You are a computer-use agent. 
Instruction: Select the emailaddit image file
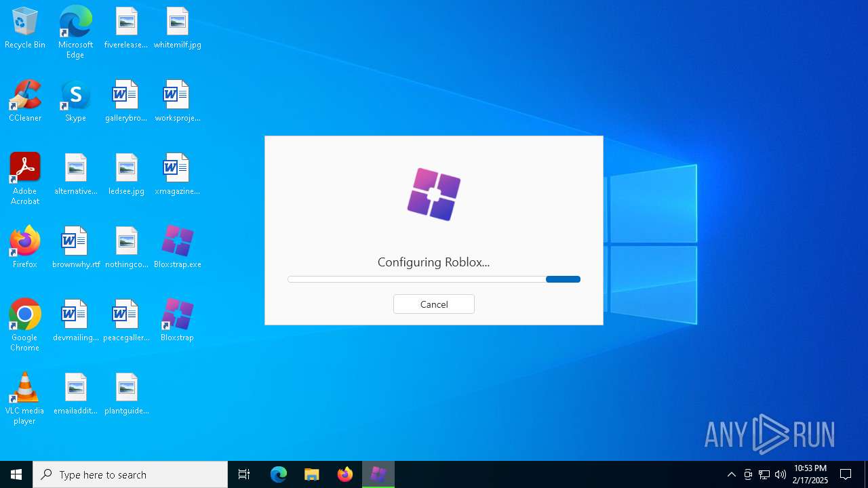pos(75,394)
